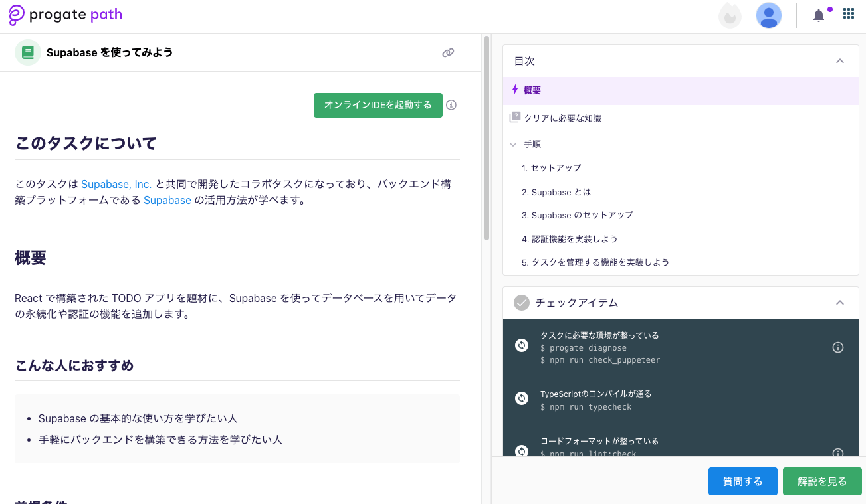This screenshot has width=866, height=504.
Task: Open the notifications bell
Action: [819, 15]
